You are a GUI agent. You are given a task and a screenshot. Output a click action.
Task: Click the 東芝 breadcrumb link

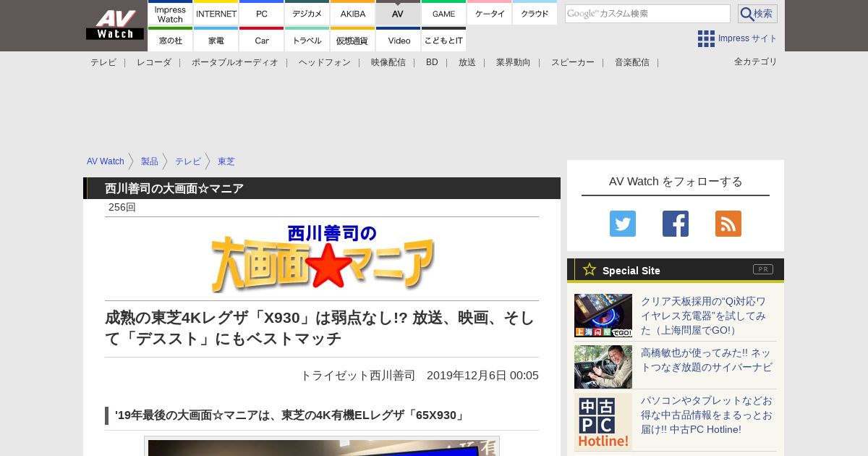click(x=226, y=161)
